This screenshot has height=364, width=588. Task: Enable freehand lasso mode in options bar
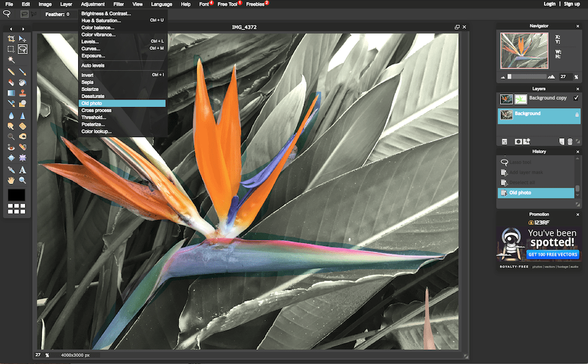coord(25,14)
